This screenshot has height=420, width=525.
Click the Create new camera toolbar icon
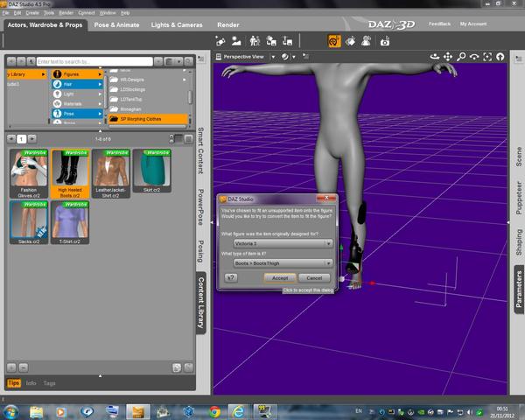pyautogui.click(x=220, y=41)
